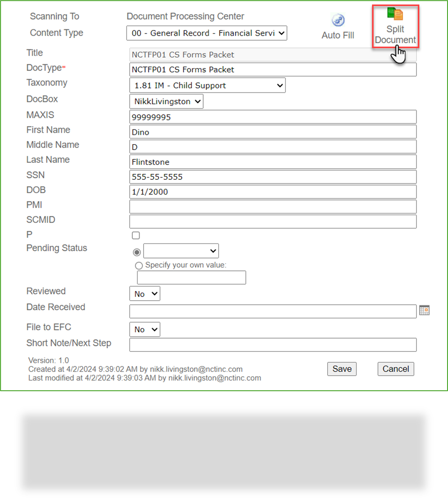Focus the Short Note/Next Step field
The width and height of the screenshot is (448, 501).
click(273, 345)
